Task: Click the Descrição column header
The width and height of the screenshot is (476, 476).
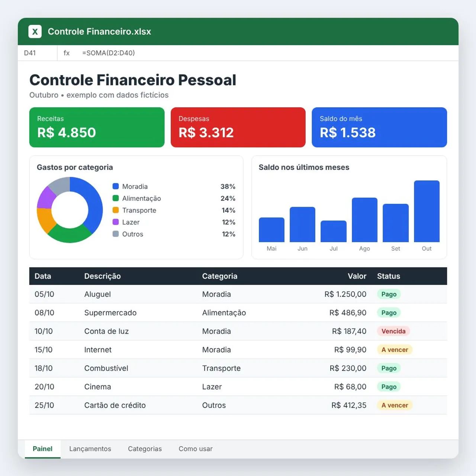Action: point(102,276)
